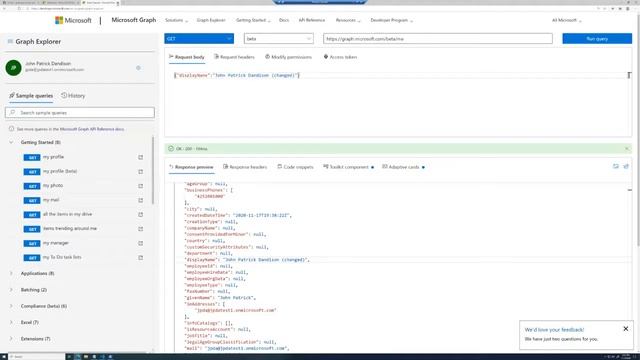640x360 pixels.
Task: Select the Code snippets tab
Action: (x=295, y=167)
